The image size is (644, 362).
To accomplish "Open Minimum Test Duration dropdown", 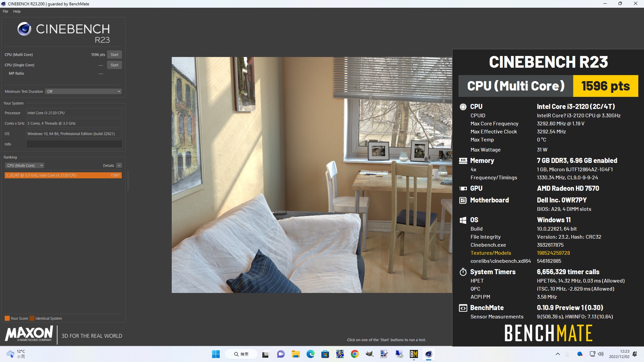I will [83, 92].
